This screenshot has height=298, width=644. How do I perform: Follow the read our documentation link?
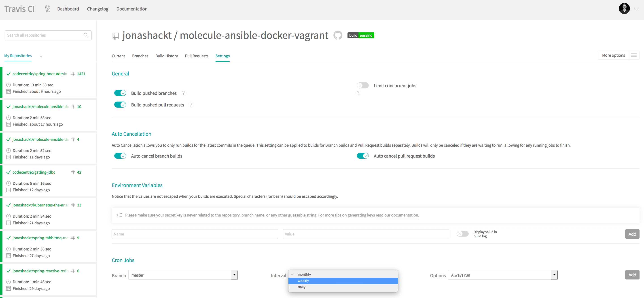397,215
